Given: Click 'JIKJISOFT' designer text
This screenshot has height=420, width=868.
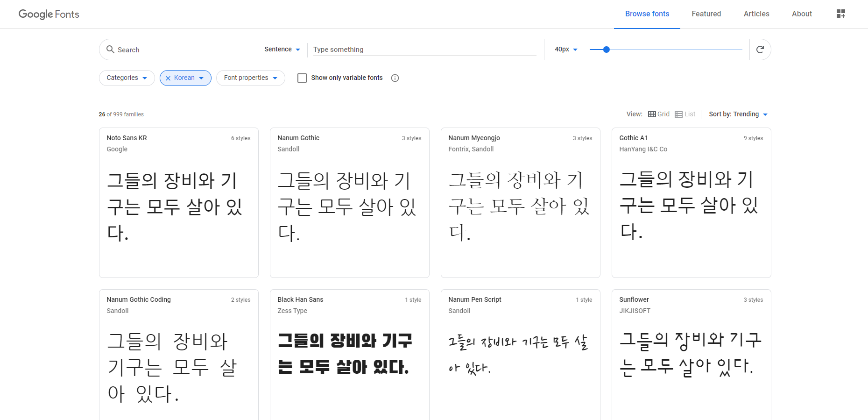Looking at the screenshot, I should (635, 311).
